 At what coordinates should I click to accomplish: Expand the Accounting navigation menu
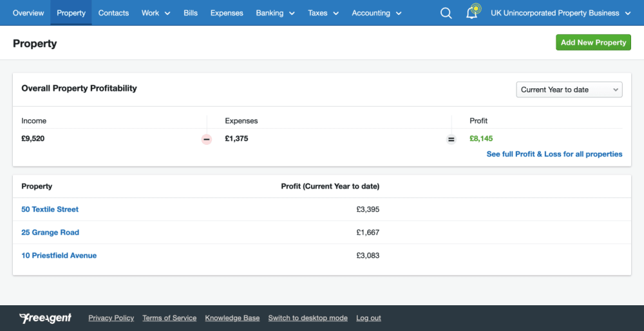pyautogui.click(x=377, y=13)
